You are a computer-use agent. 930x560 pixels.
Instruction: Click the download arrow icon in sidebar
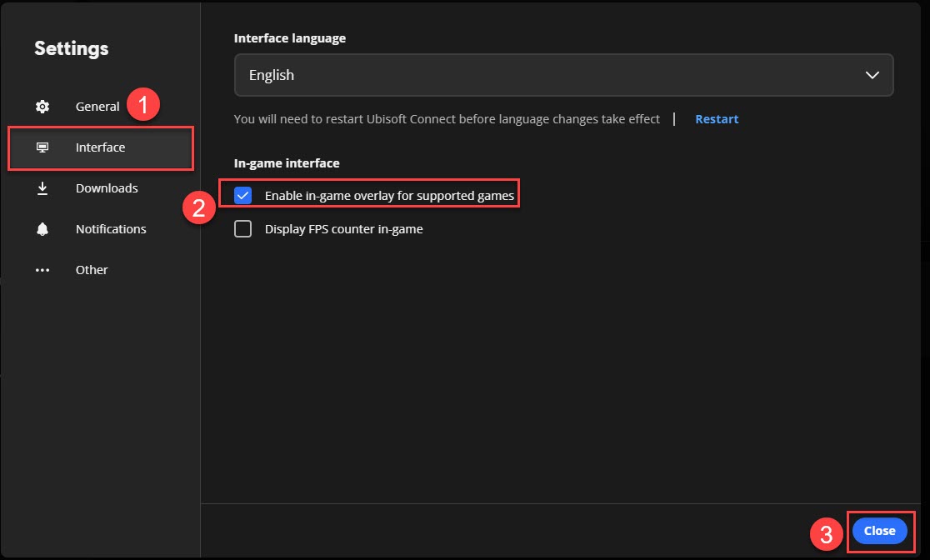click(42, 188)
